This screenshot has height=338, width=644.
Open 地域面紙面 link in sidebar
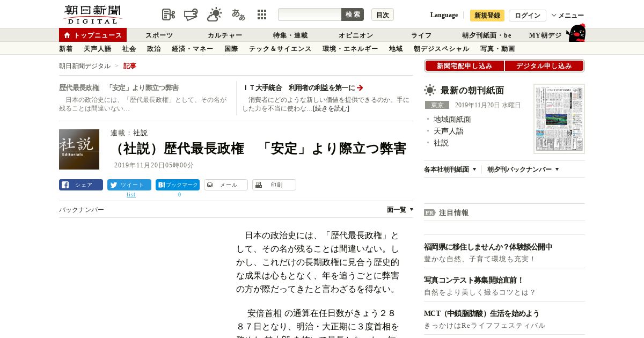pos(452,119)
